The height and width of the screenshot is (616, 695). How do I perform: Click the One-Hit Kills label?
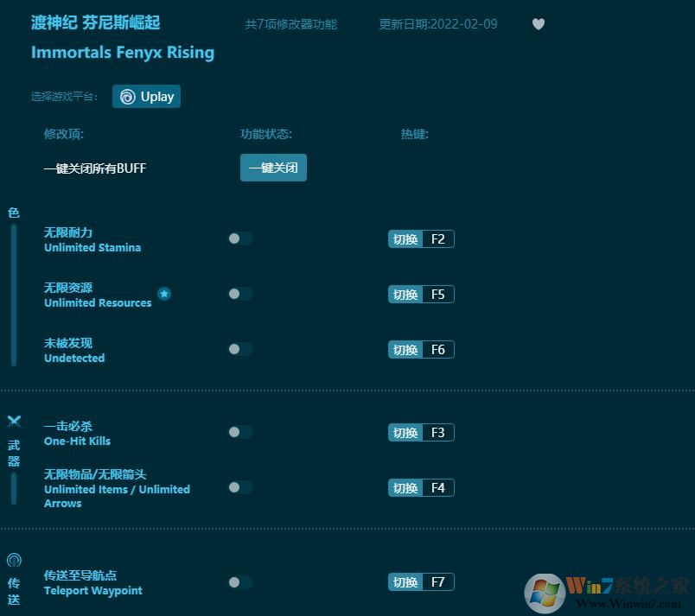coord(77,441)
